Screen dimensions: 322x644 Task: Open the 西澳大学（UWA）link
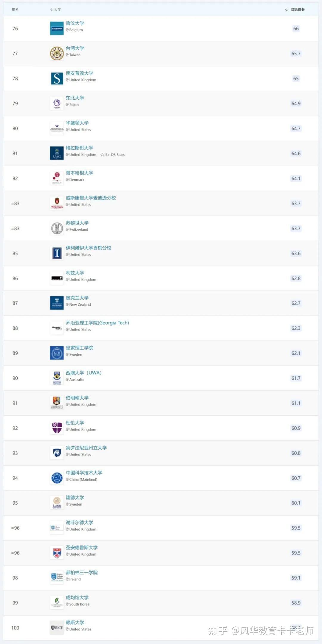pos(83,373)
